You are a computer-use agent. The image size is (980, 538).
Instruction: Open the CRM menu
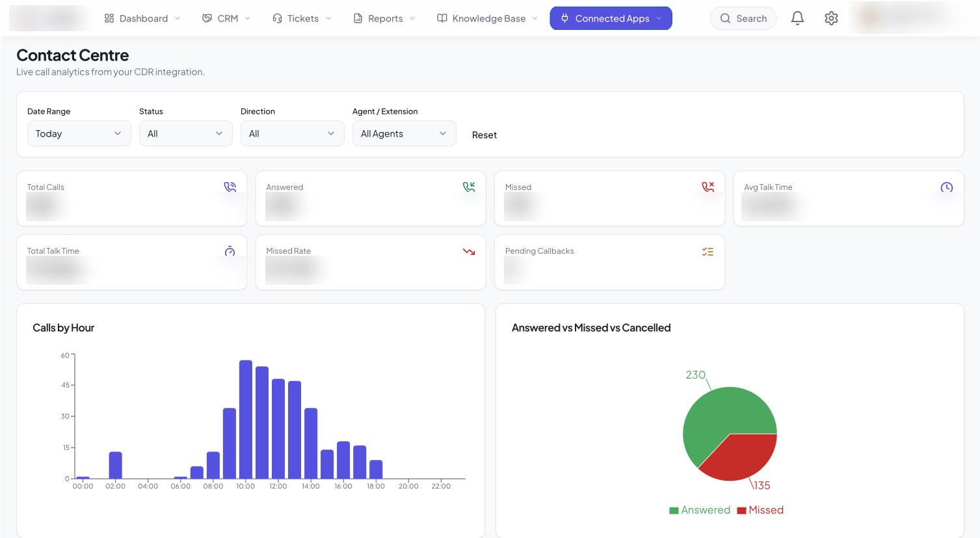coord(226,18)
